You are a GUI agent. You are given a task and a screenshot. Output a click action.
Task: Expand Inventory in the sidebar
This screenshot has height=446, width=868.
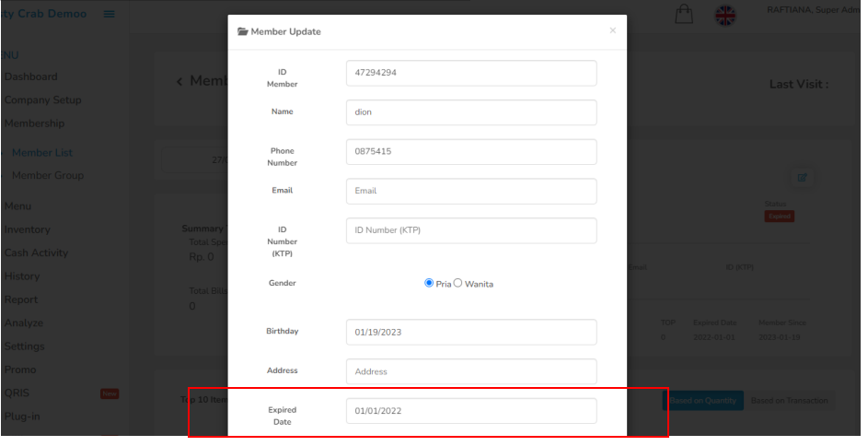[x=27, y=229]
